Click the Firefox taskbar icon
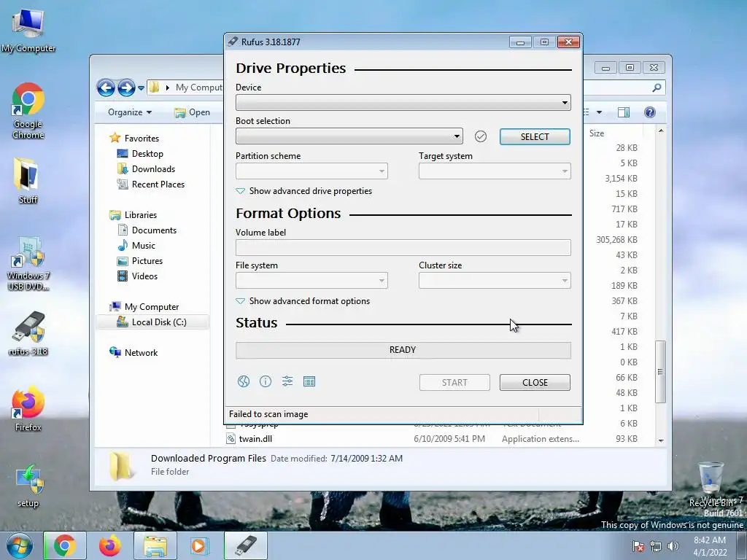 click(x=110, y=545)
